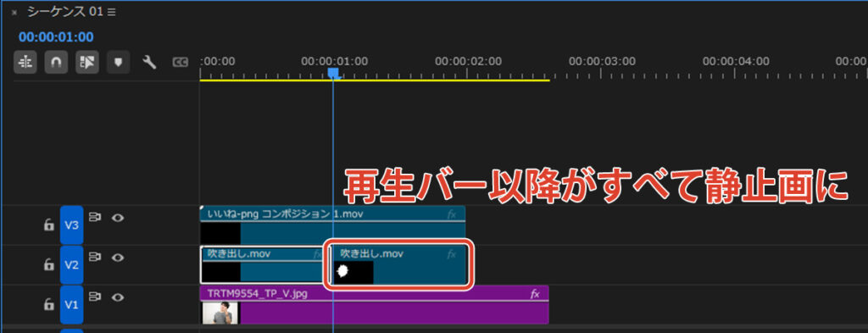The height and width of the screenshot is (333, 868).
Task: Click the V3 track target button
Action: [x=71, y=225]
